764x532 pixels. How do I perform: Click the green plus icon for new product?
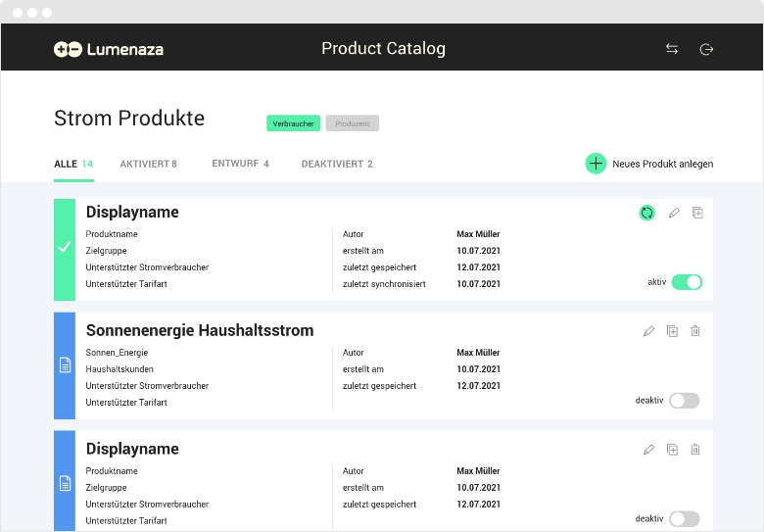(x=596, y=164)
